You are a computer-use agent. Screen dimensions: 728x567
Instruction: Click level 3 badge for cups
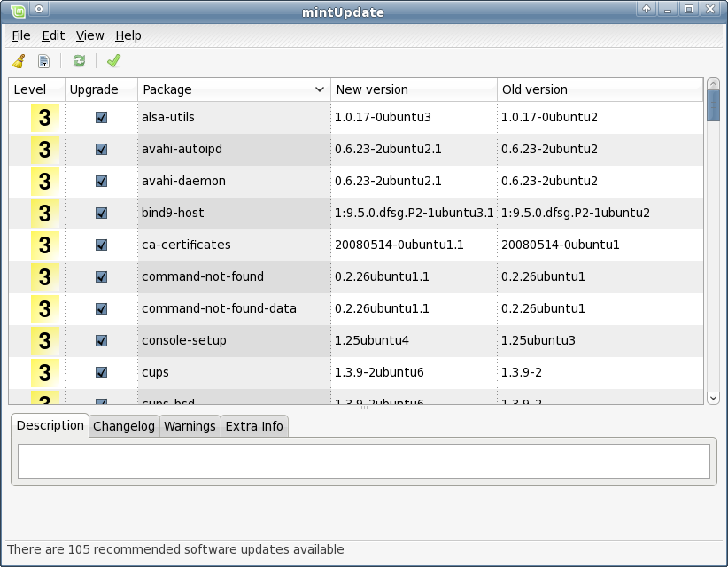pos(44,373)
